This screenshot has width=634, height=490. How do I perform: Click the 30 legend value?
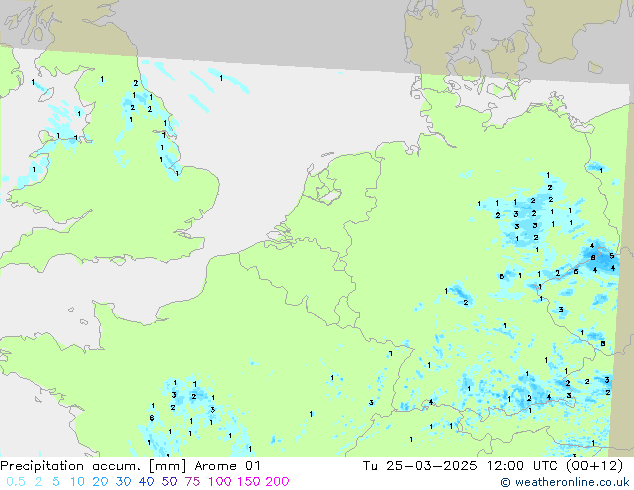click(123, 482)
